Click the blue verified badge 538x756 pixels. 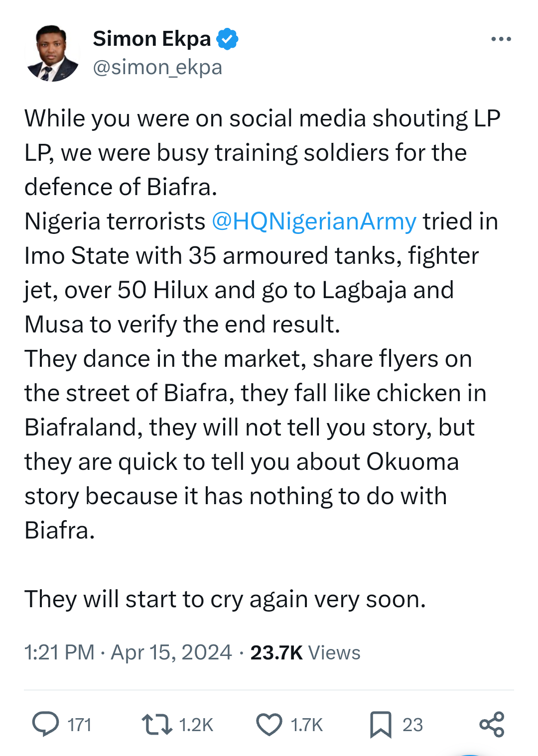click(227, 39)
